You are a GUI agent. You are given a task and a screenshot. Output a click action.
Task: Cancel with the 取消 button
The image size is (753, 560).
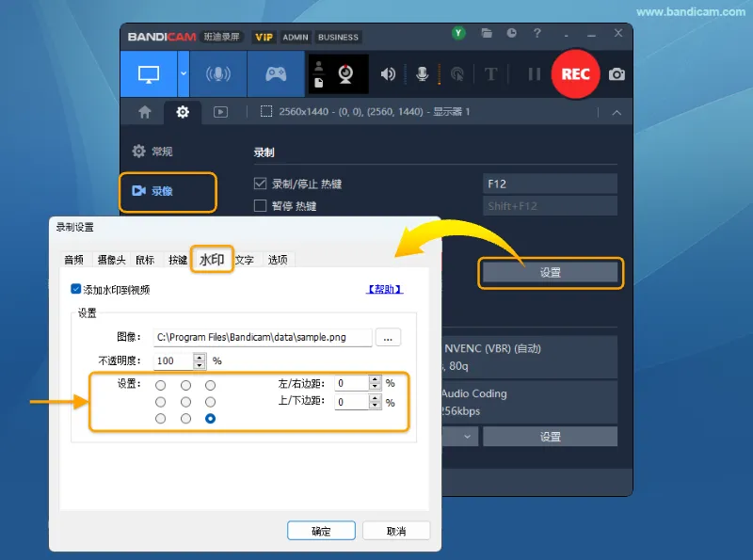[x=396, y=531]
